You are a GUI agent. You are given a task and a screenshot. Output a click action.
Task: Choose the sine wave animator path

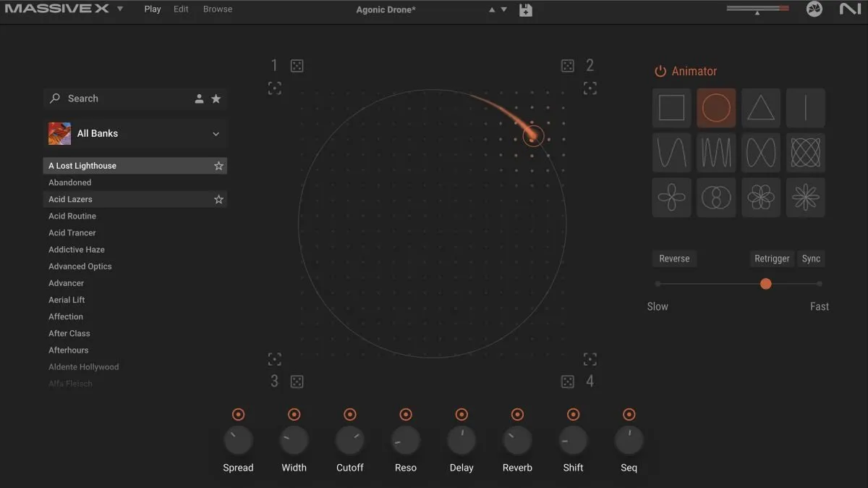point(671,153)
